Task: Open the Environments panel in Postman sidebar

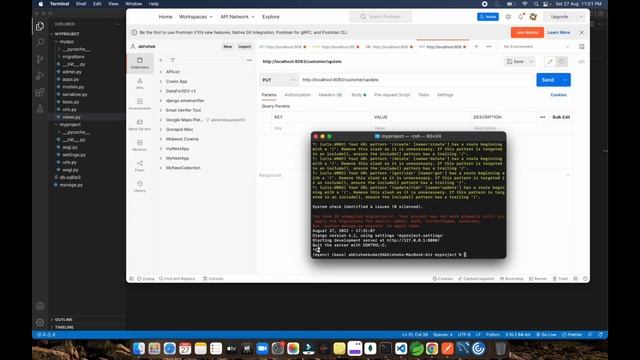Action: (140, 104)
